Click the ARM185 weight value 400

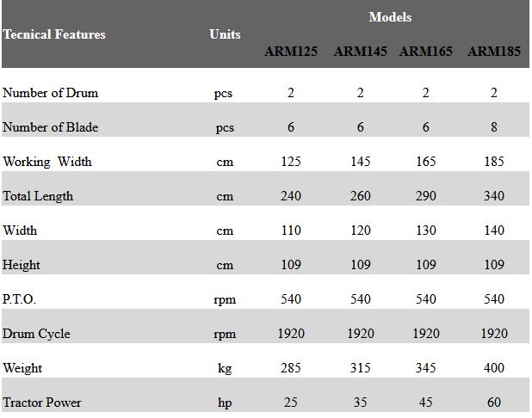tap(493, 368)
